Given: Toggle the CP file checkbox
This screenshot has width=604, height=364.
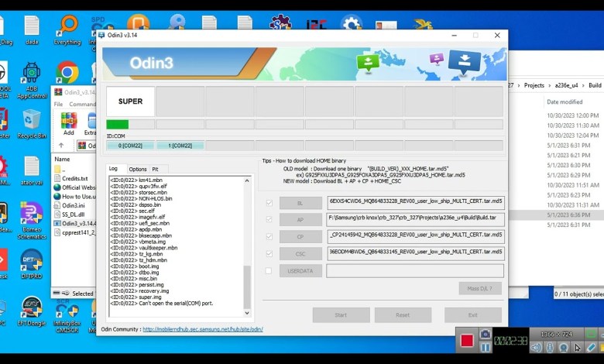Looking at the screenshot, I should tap(269, 236).
